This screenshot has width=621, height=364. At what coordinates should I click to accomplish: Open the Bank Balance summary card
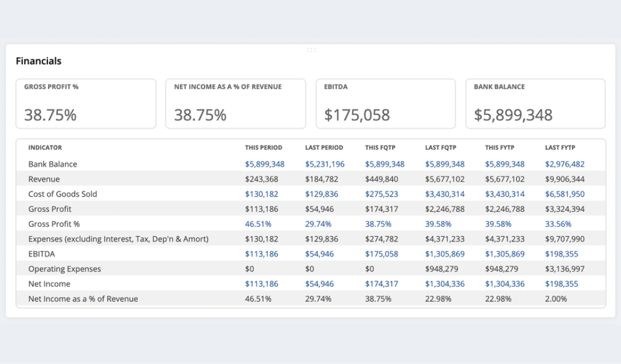535,104
